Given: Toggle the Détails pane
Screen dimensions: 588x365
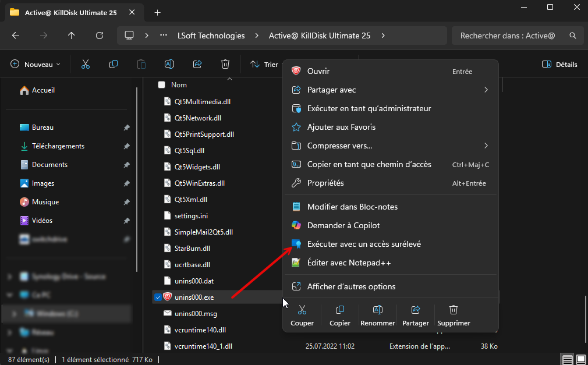Looking at the screenshot, I should pyautogui.click(x=559, y=65).
